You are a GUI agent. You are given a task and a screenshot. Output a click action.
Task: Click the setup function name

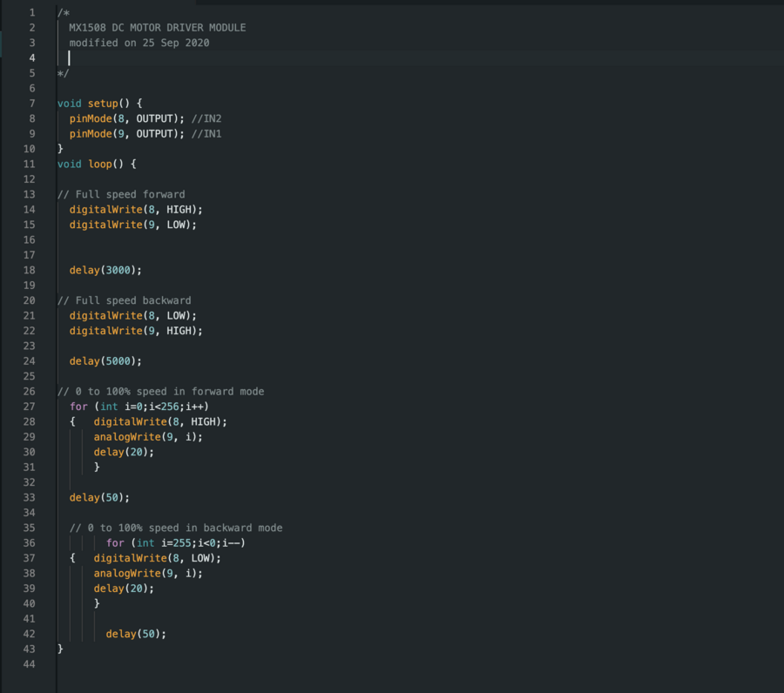coord(102,104)
